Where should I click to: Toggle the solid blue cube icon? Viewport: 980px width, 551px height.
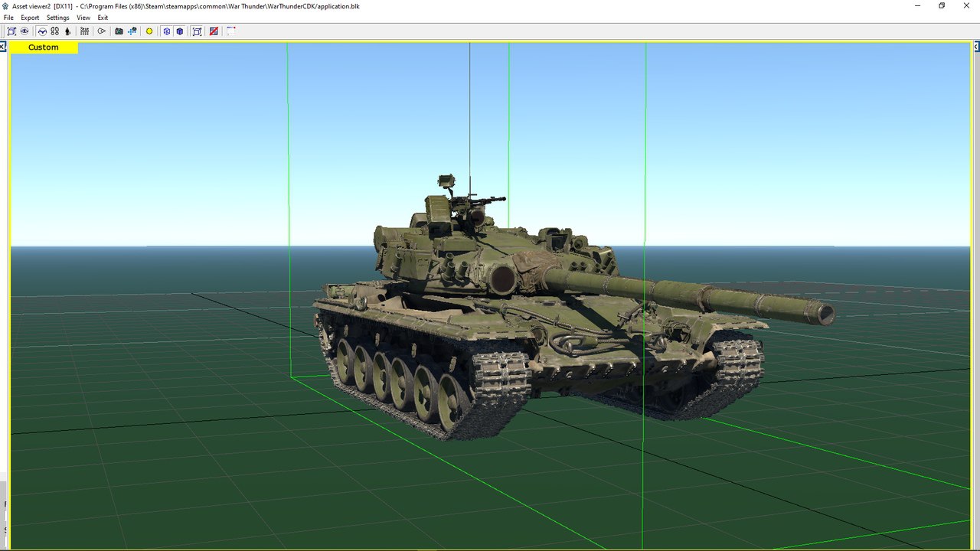pyautogui.click(x=179, y=31)
